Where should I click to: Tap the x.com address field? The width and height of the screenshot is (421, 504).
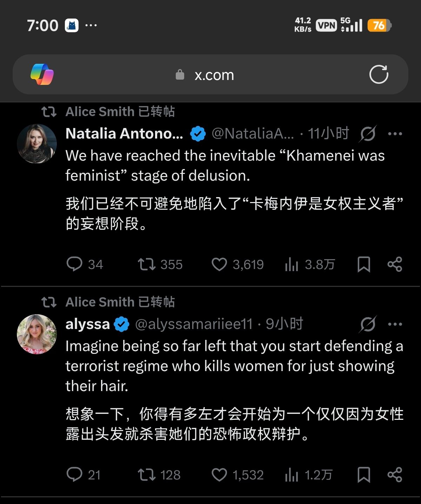[x=214, y=75]
